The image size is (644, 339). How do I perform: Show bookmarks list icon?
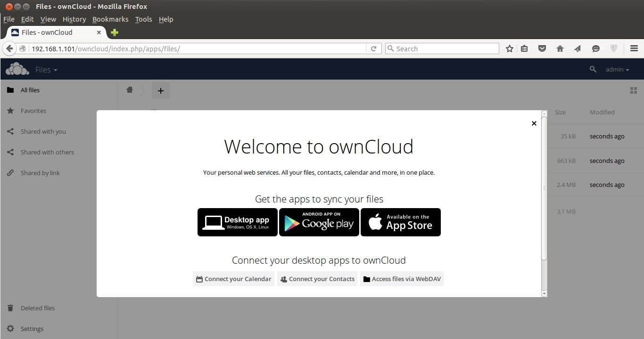[x=524, y=48]
